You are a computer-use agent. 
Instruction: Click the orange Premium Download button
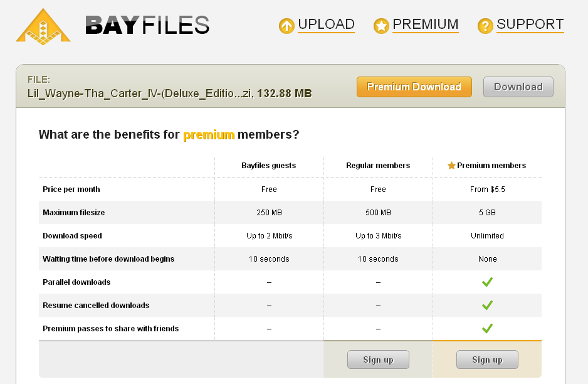click(414, 87)
